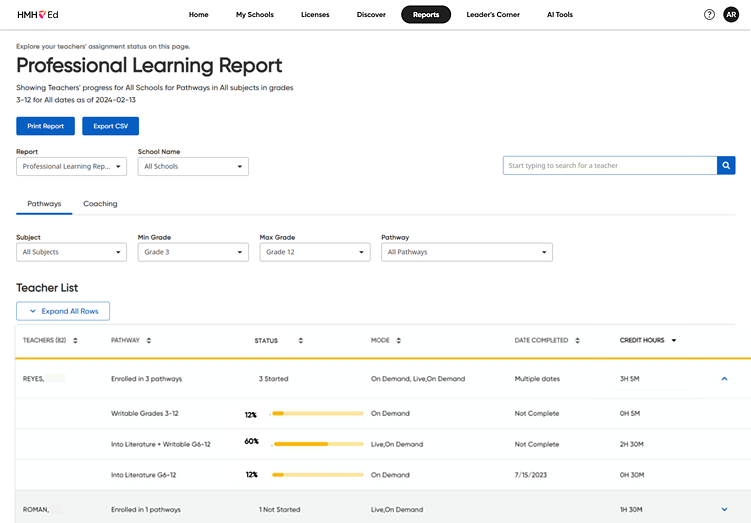Switch to the Pathways tab
This screenshot has height=523, width=751.
(44, 204)
